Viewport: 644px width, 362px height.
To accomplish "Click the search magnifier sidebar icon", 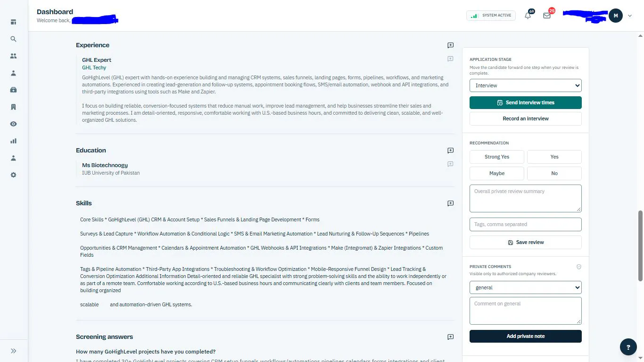I will click(13, 39).
